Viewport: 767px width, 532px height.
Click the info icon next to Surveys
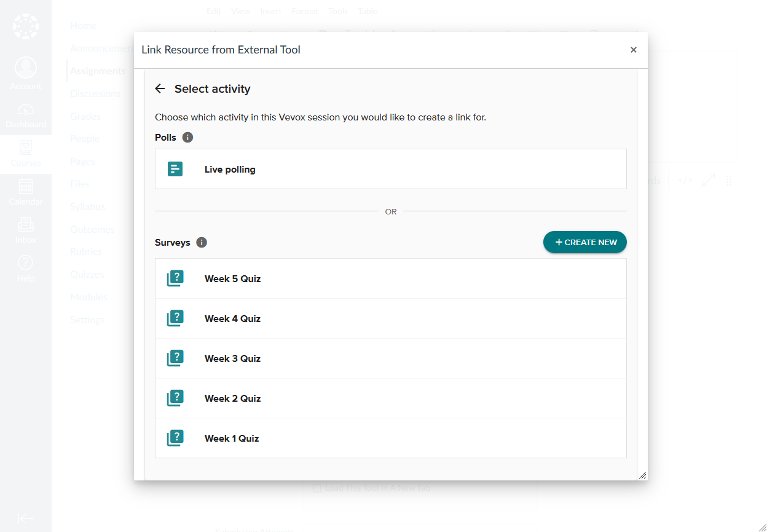point(201,242)
